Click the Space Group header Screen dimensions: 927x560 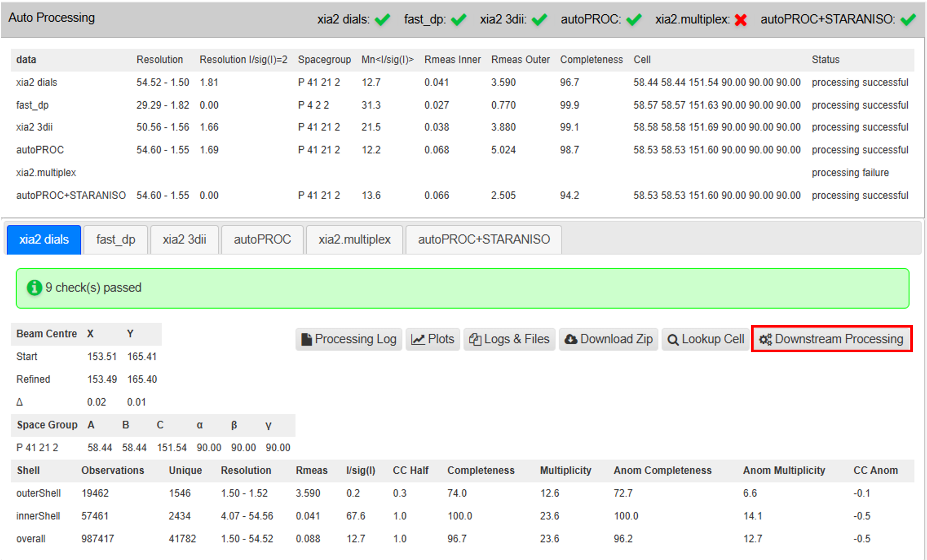pos(47,425)
